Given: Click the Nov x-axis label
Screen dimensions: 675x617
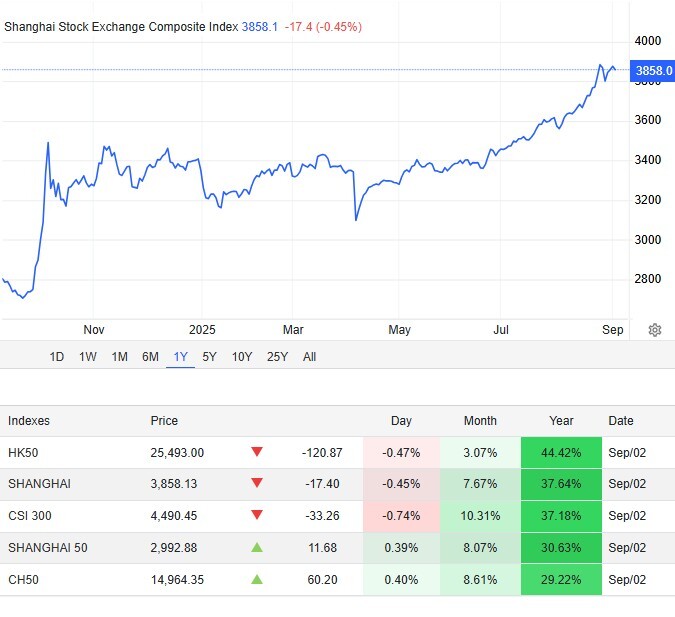Looking at the screenshot, I should 93,330.
